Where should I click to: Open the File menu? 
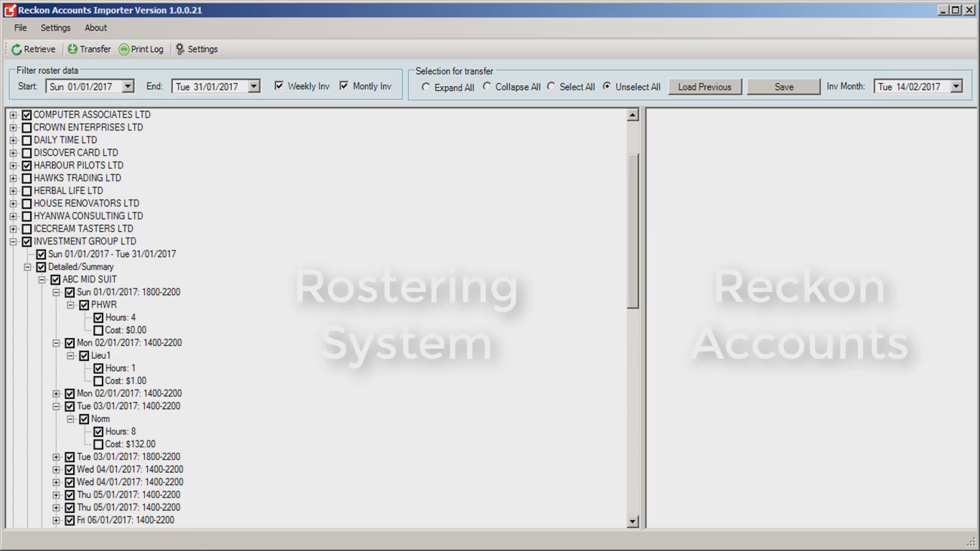[20, 28]
